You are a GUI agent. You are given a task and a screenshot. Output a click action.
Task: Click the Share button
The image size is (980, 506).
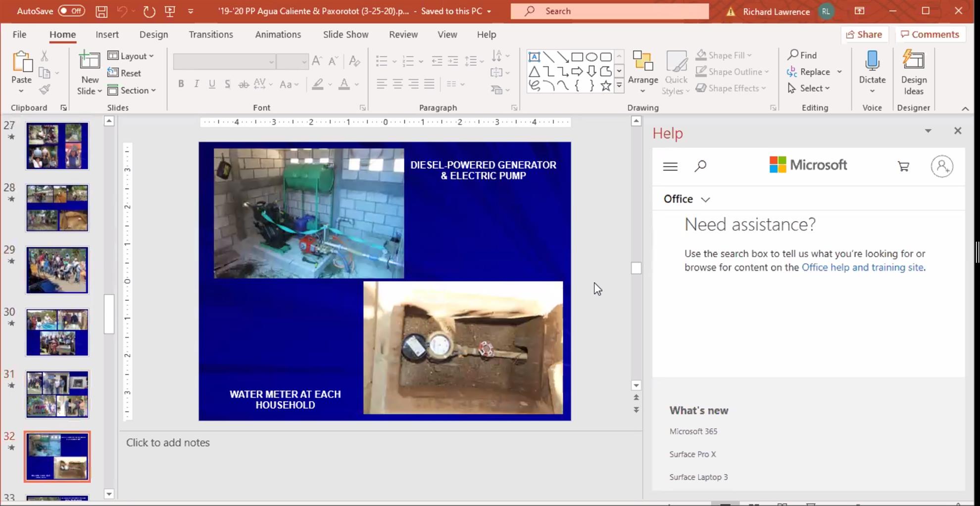[864, 34]
